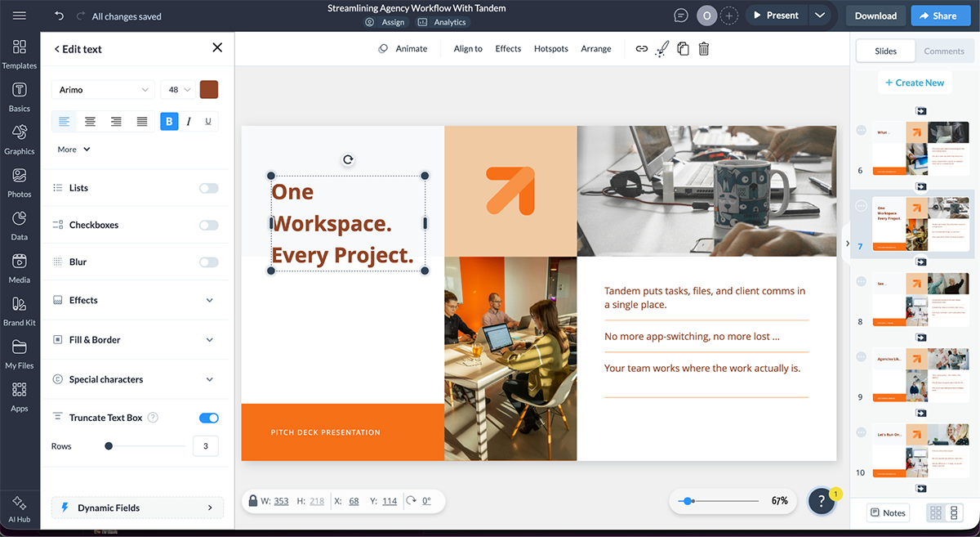The height and width of the screenshot is (537, 980).
Task: Open toolbar Effects menu
Action: tap(508, 49)
